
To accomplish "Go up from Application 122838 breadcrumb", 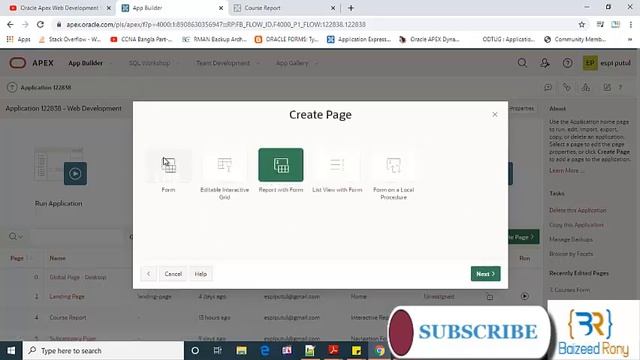I will coord(12,87).
